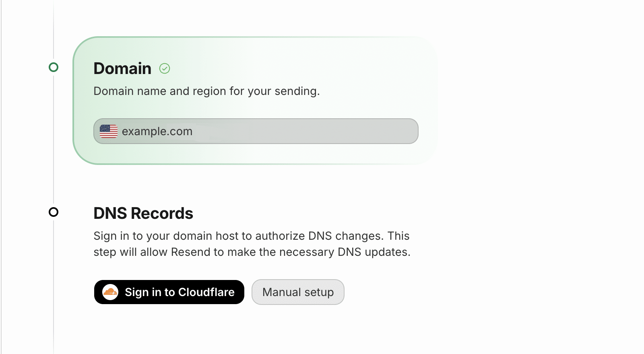
Task: Click the green verified checkmark beside Domain
Action: click(x=165, y=68)
